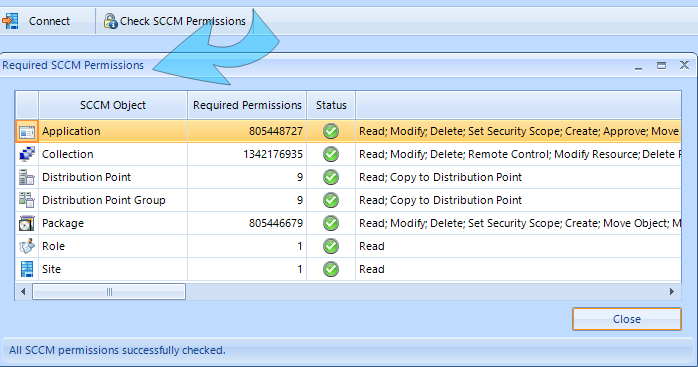The height and width of the screenshot is (367, 698).
Task: Sort by the SCCM Object column header
Action: point(113,105)
